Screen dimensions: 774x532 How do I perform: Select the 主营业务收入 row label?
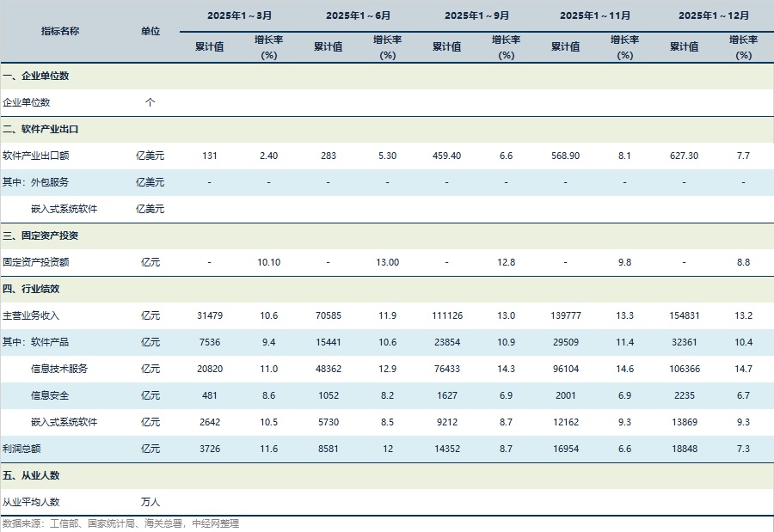[31, 315]
